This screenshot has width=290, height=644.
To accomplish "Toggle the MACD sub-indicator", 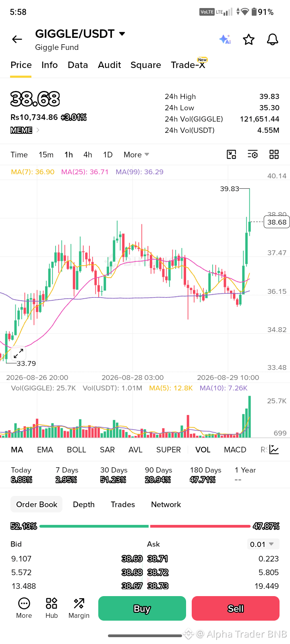I will point(235,450).
